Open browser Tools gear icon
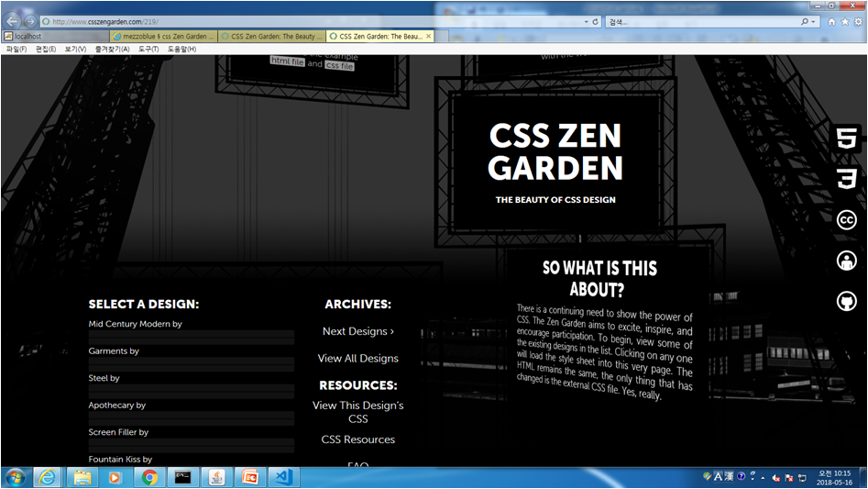This screenshot has height=489, width=868. (858, 22)
